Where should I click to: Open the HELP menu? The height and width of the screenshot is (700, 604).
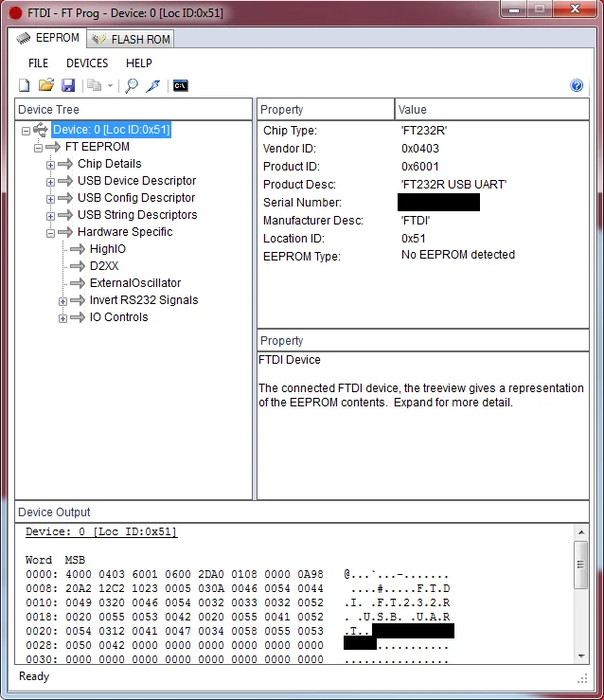139,63
